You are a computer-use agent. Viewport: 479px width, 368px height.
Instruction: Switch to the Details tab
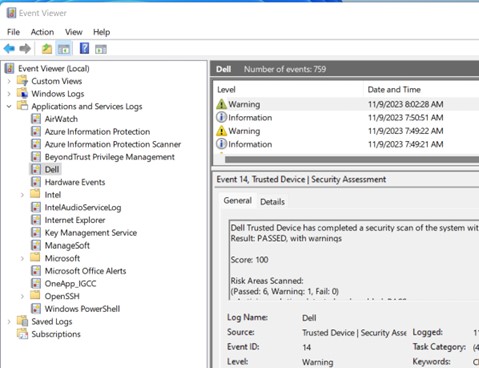pos(272,202)
